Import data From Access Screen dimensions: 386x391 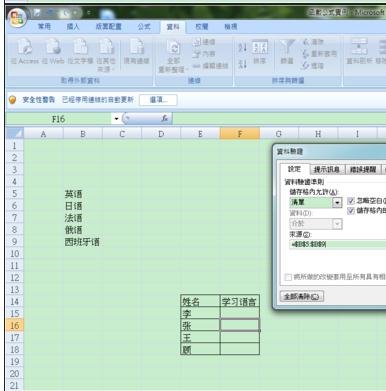click(25, 51)
